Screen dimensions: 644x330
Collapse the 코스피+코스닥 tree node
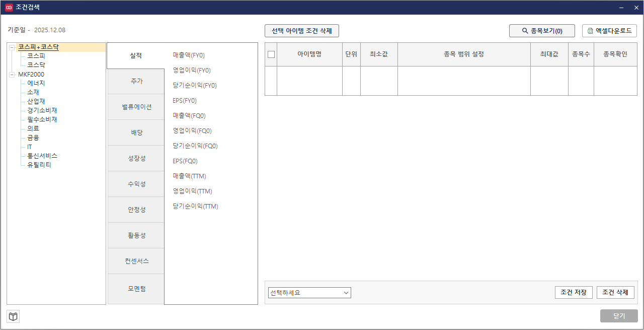pos(12,47)
